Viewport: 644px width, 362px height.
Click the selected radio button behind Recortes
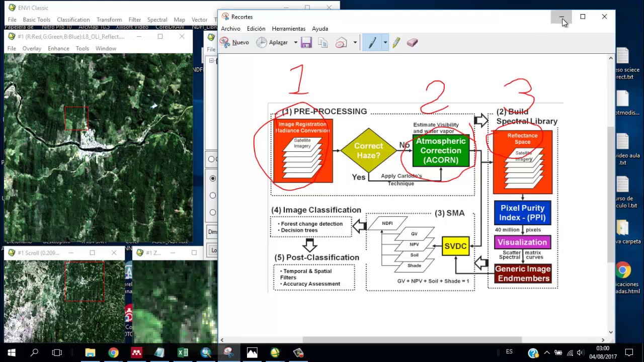point(212,178)
